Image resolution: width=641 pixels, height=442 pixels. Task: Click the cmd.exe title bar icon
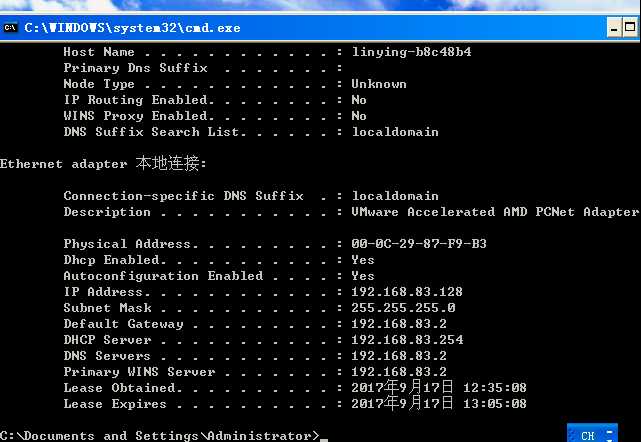tap(10, 27)
